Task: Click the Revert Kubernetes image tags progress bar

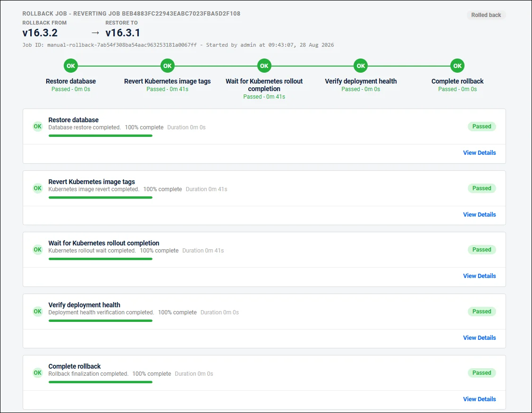Action: (x=101, y=197)
